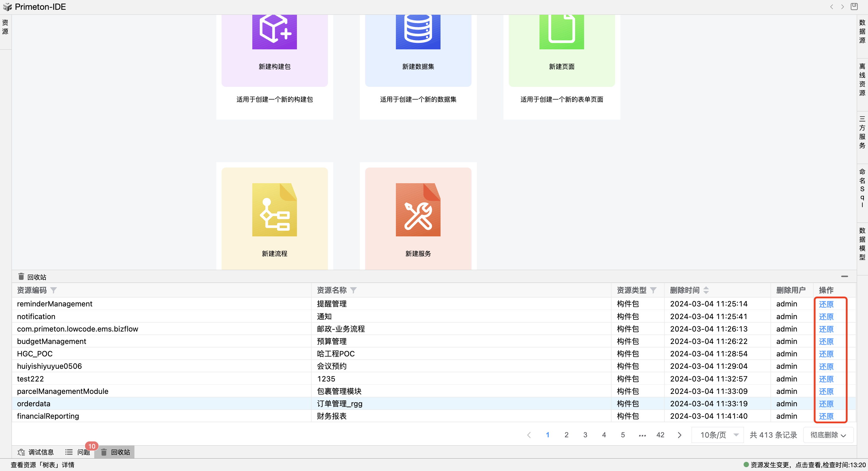Viewport: 868px width, 471px height.
Task: Select the test222 row in recycle table
Action: [x=30, y=379]
